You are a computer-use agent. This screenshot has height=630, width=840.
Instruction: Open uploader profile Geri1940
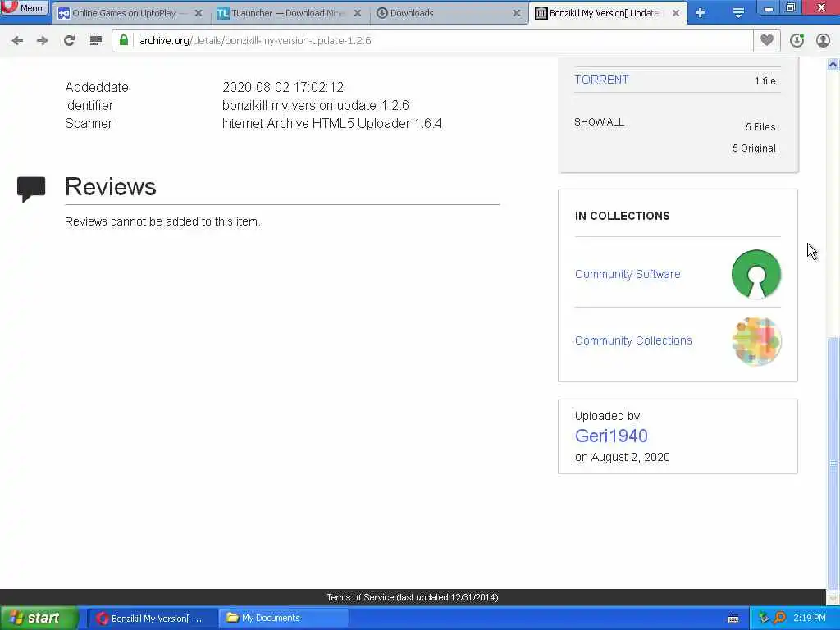pos(611,436)
